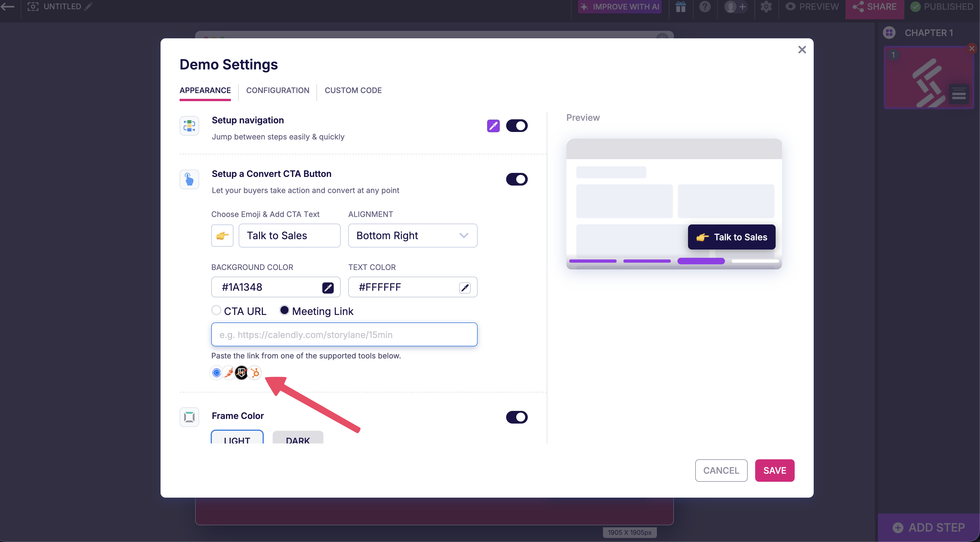This screenshot has width=980, height=542.
Task: Click the HubSpot meeting tool icon
Action: tap(255, 373)
